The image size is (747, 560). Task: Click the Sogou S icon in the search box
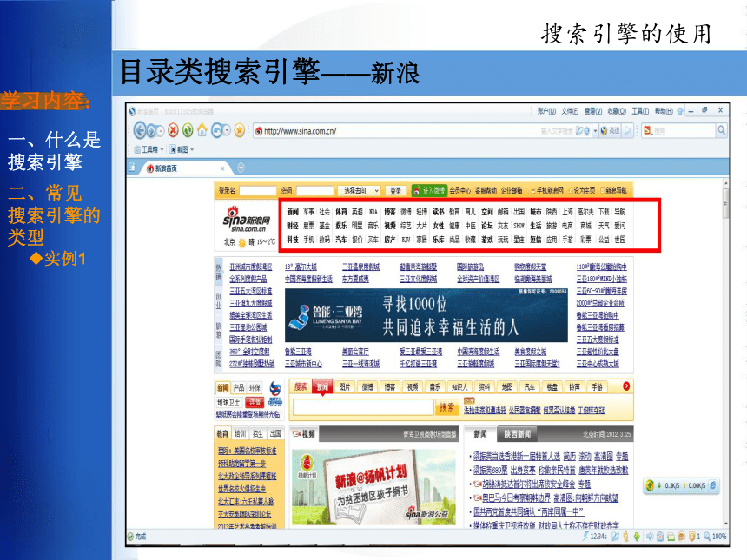click(647, 130)
